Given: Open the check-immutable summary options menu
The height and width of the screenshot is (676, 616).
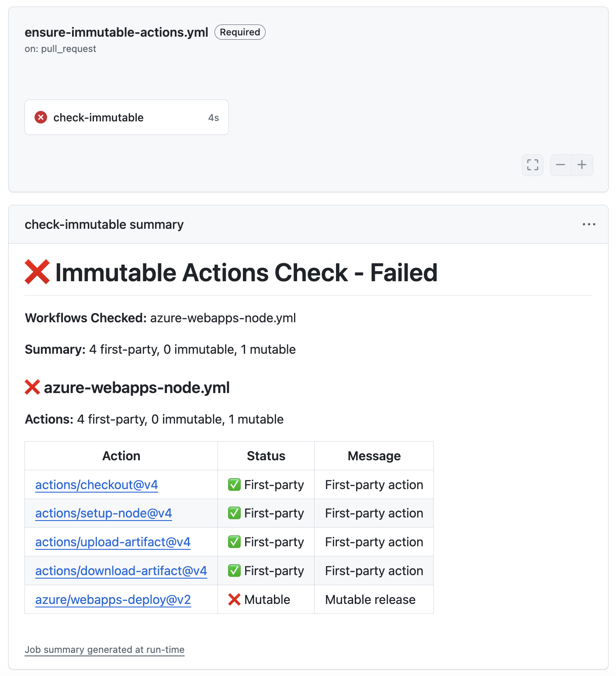Looking at the screenshot, I should [588, 224].
